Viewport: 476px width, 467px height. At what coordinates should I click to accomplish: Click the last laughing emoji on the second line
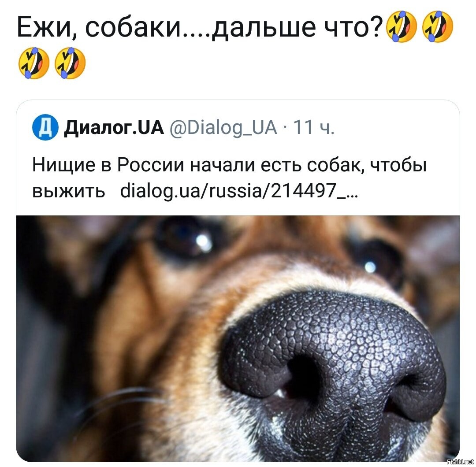tap(70, 63)
